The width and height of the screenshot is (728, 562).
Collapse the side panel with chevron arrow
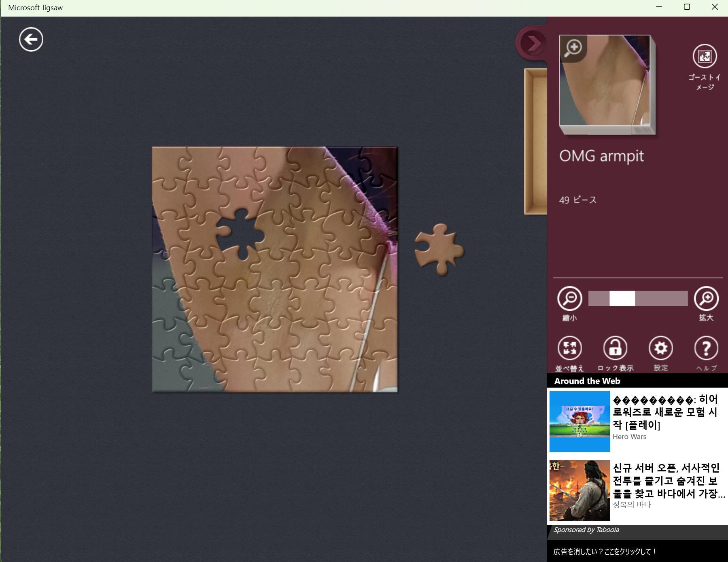(x=532, y=43)
